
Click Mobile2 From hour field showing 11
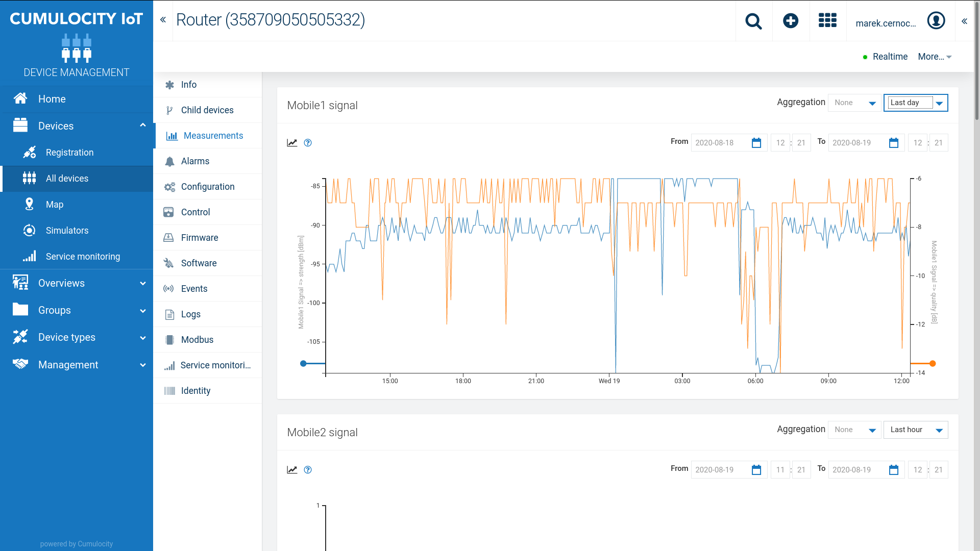780,470
